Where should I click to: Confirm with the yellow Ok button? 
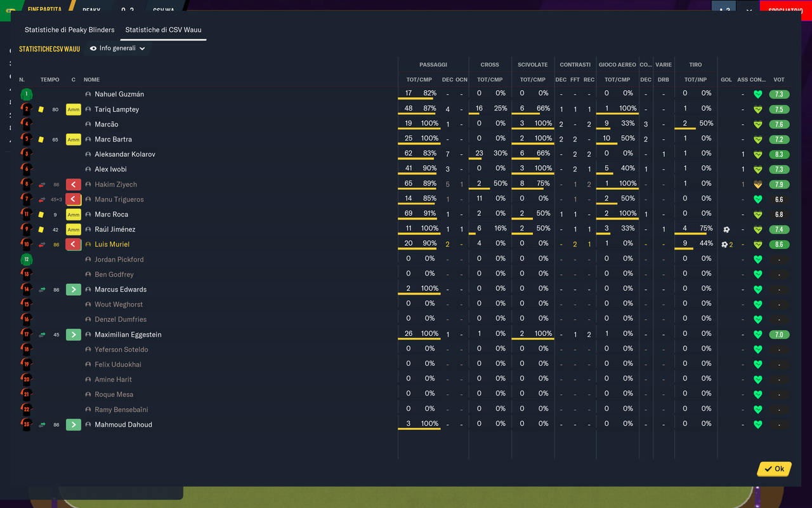point(775,469)
